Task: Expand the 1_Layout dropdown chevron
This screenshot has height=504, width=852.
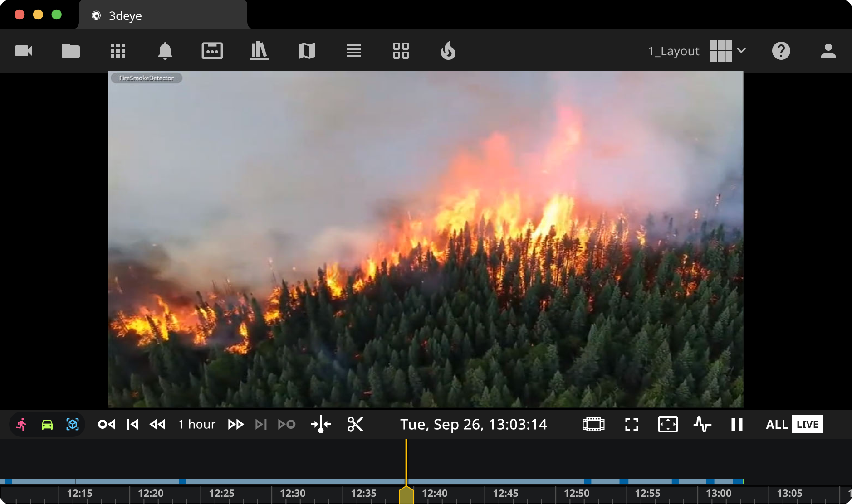Action: (741, 50)
